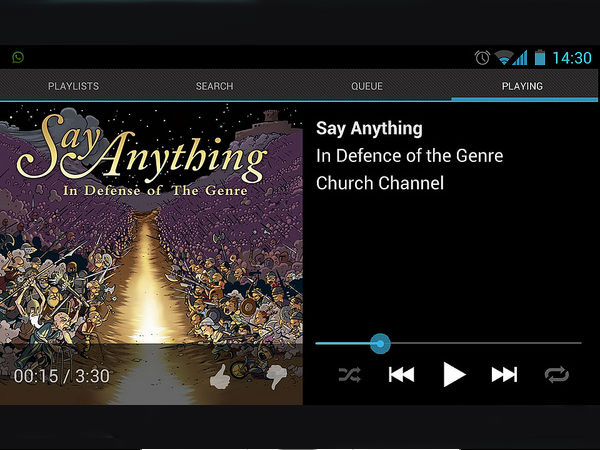Screen dimensions: 600x450
Task: Click album title In Defence of the Genre
Action: coord(409,156)
